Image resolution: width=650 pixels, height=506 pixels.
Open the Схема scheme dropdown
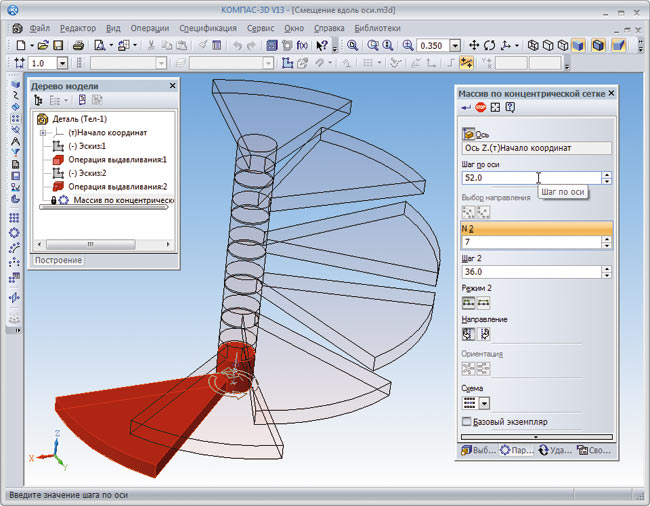point(485,403)
